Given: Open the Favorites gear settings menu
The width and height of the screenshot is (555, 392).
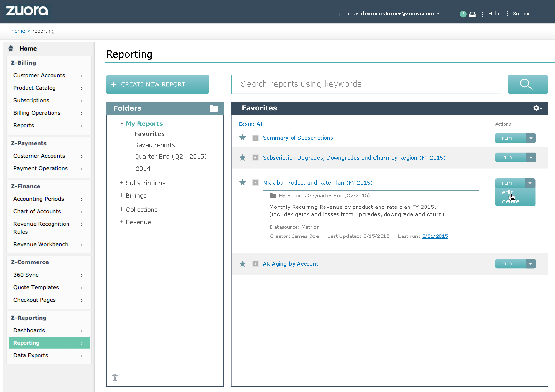Looking at the screenshot, I should (537, 108).
